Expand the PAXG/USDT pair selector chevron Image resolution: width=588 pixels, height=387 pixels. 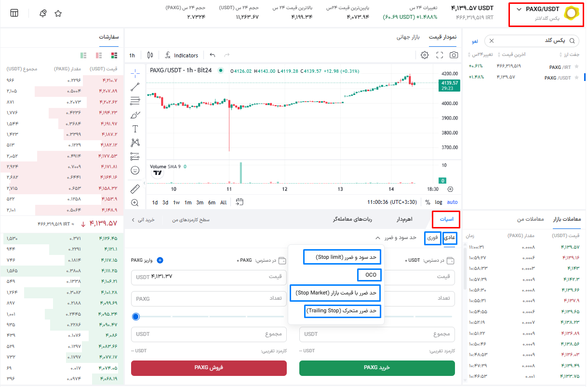click(519, 9)
